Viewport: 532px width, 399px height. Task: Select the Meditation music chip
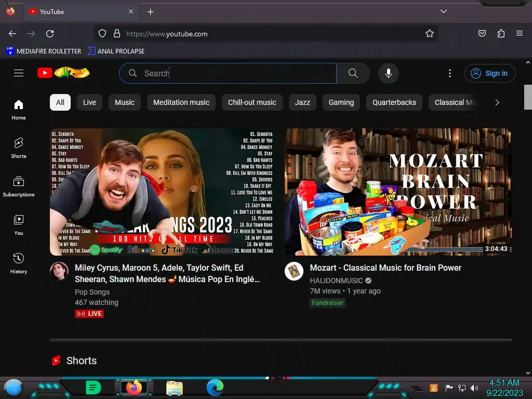tap(181, 102)
